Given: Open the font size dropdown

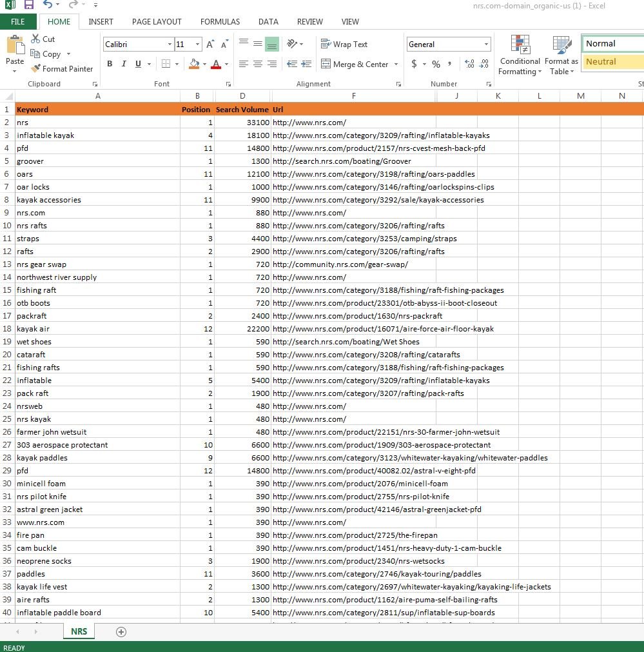Looking at the screenshot, I should point(197,44).
